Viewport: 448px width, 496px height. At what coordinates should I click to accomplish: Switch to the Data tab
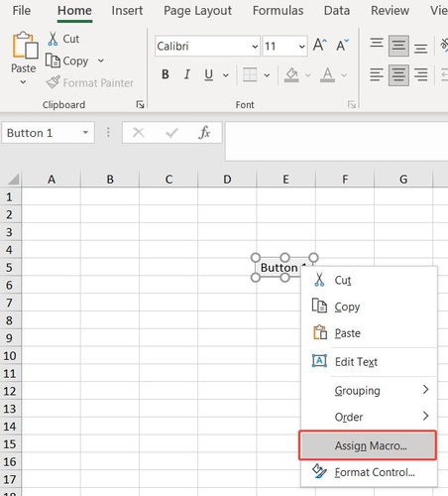(337, 11)
